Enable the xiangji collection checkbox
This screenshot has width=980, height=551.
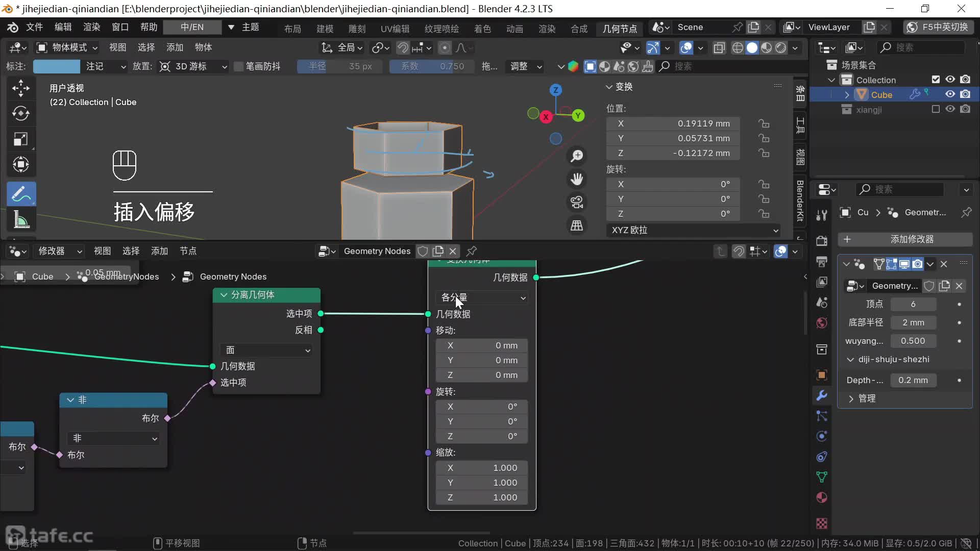pyautogui.click(x=935, y=109)
